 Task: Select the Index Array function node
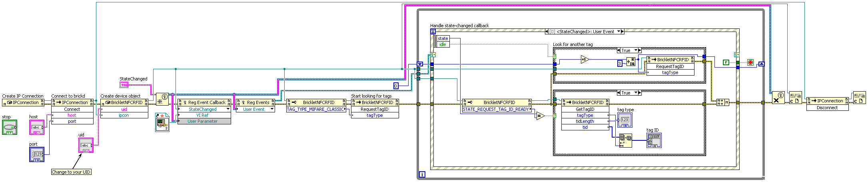[625, 140]
